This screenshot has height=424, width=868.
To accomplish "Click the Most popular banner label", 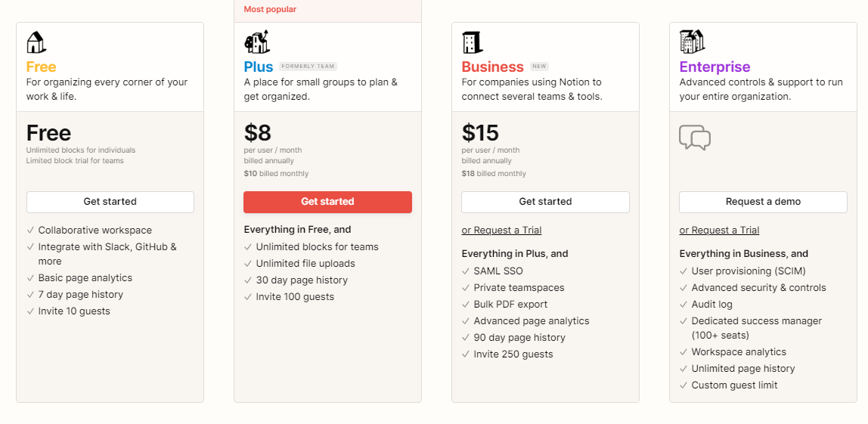I will [270, 10].
